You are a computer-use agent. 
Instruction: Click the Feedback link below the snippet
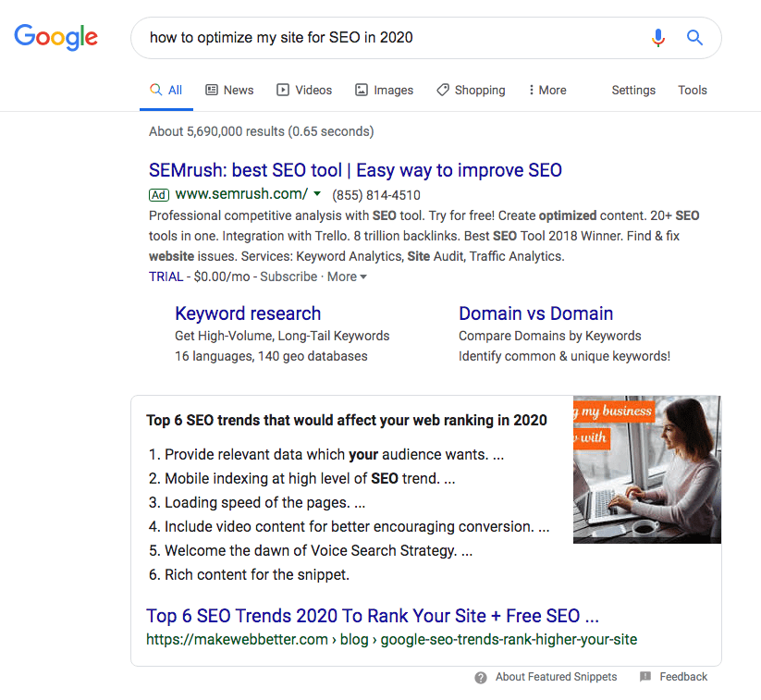tap(683, 677)
